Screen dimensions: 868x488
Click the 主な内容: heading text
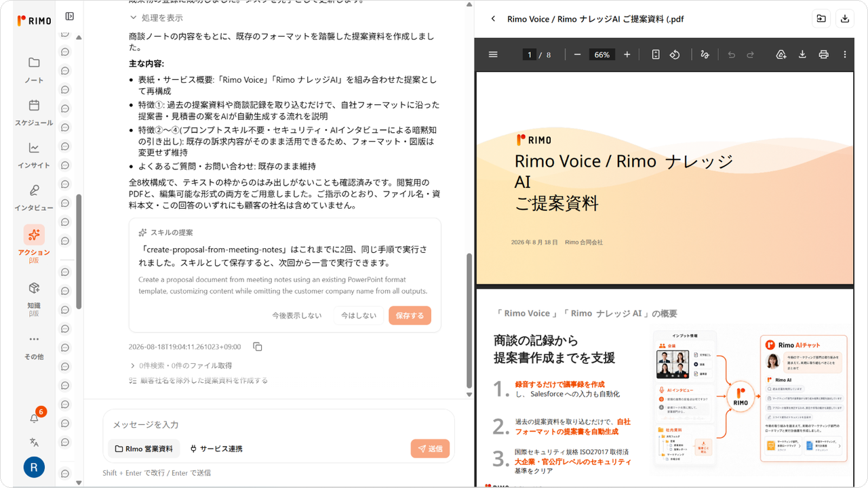click(x=146, y=63)
